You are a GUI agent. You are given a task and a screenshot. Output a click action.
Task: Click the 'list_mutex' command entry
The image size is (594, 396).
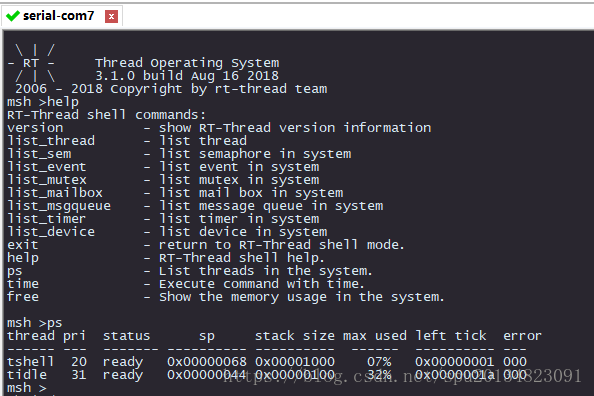click(47, 180)
